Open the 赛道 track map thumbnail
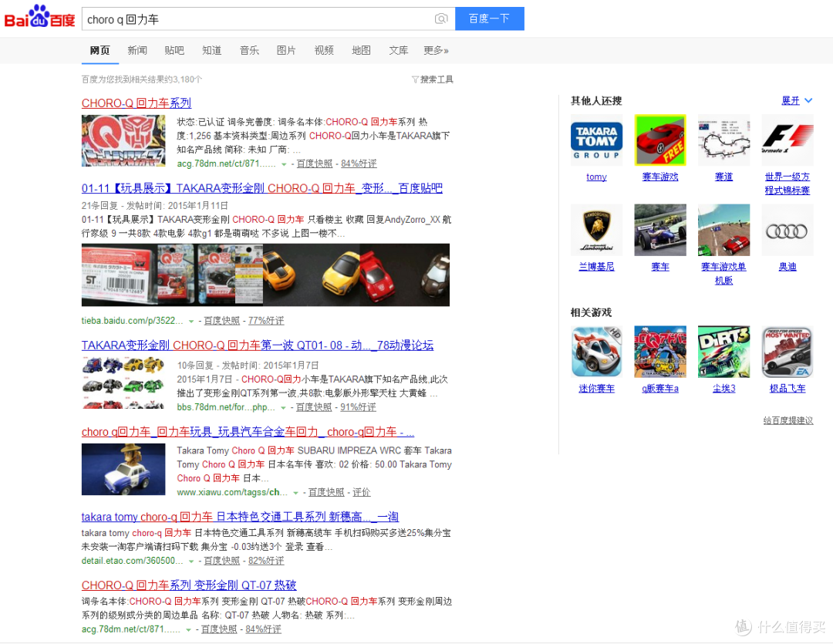This screenshot has height=644, width=833. tap(723, 140)
